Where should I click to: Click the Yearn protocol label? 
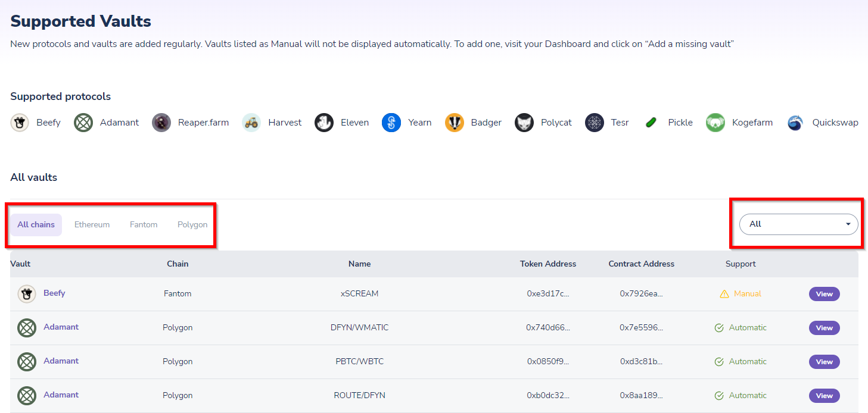[x=419, y=123]
